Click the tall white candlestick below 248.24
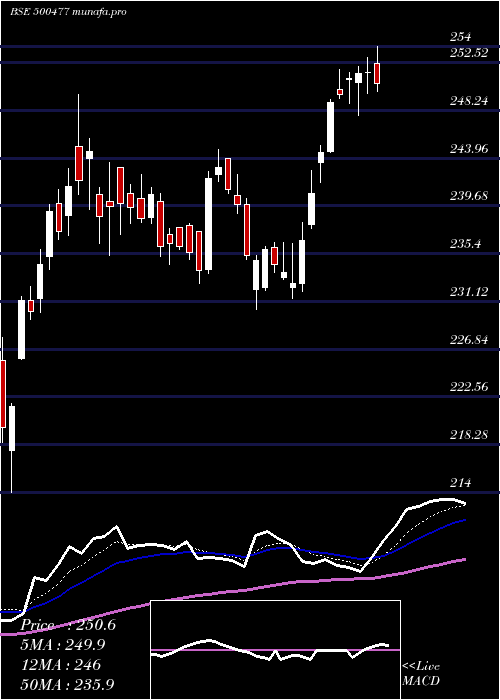500x700 pixels. pos(330,127)
